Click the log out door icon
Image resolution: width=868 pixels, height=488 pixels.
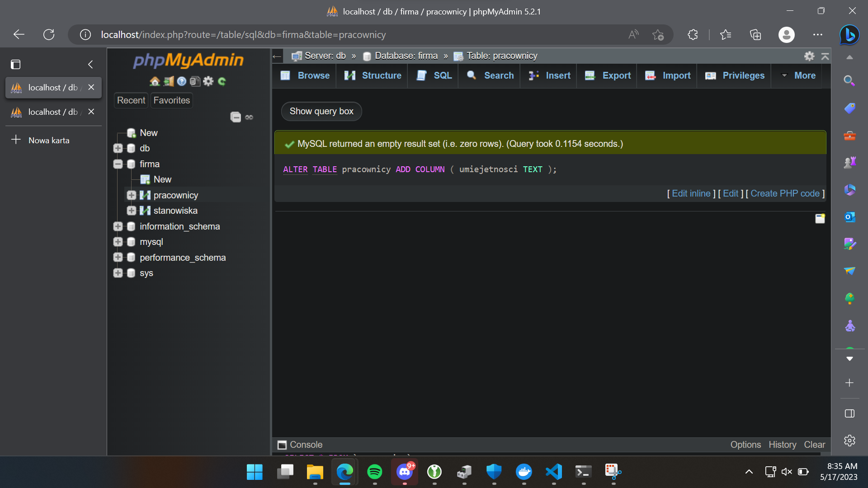tap(169, 81)
